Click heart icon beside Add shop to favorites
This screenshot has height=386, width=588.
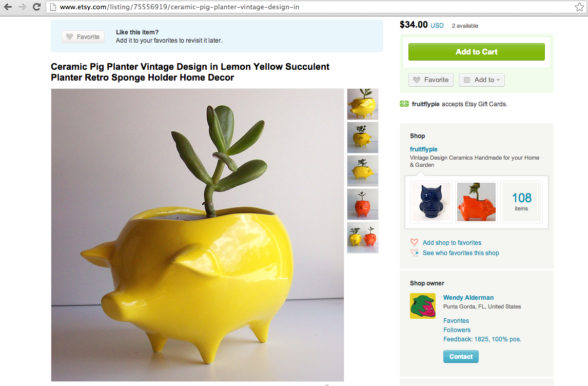[415, 242]
